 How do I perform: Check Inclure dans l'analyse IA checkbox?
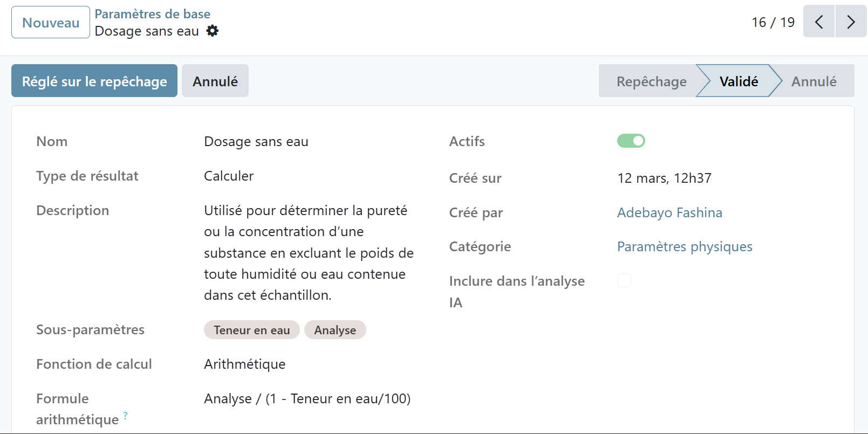624,280
